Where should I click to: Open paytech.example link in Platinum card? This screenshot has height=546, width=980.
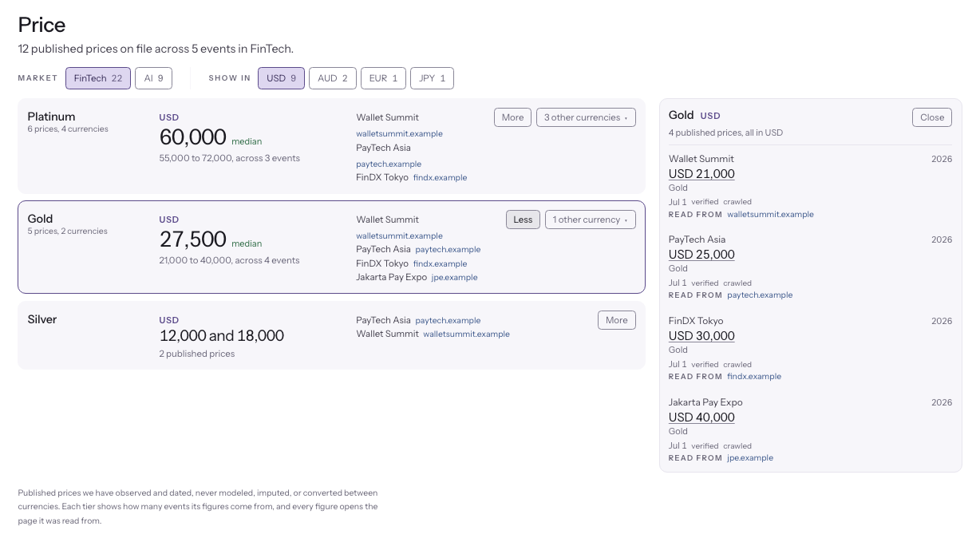pyautogui.click(x=389, y=164)
